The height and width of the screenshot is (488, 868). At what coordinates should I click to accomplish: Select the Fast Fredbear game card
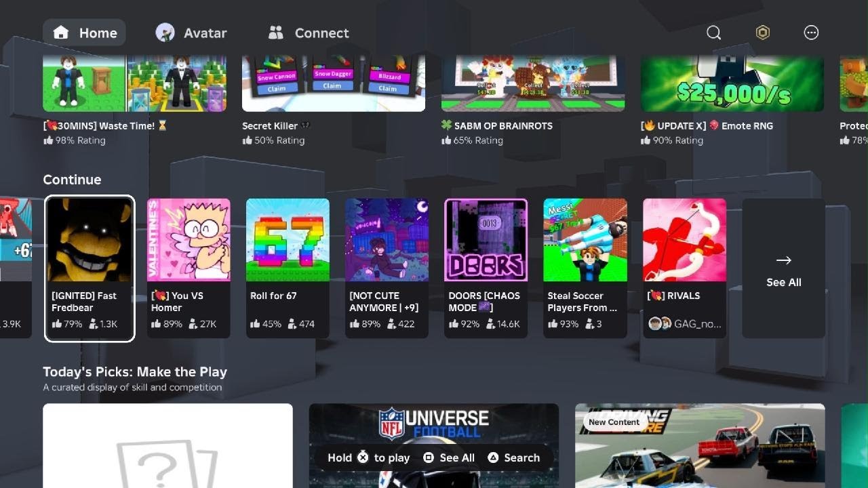click(x=90, y=268)
